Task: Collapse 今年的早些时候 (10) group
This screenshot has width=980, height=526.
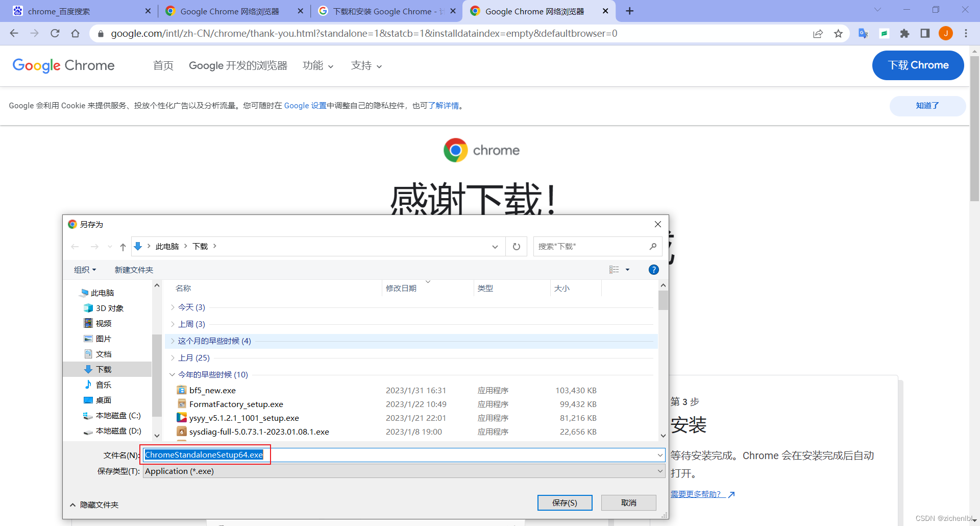Action: point(172,375)
